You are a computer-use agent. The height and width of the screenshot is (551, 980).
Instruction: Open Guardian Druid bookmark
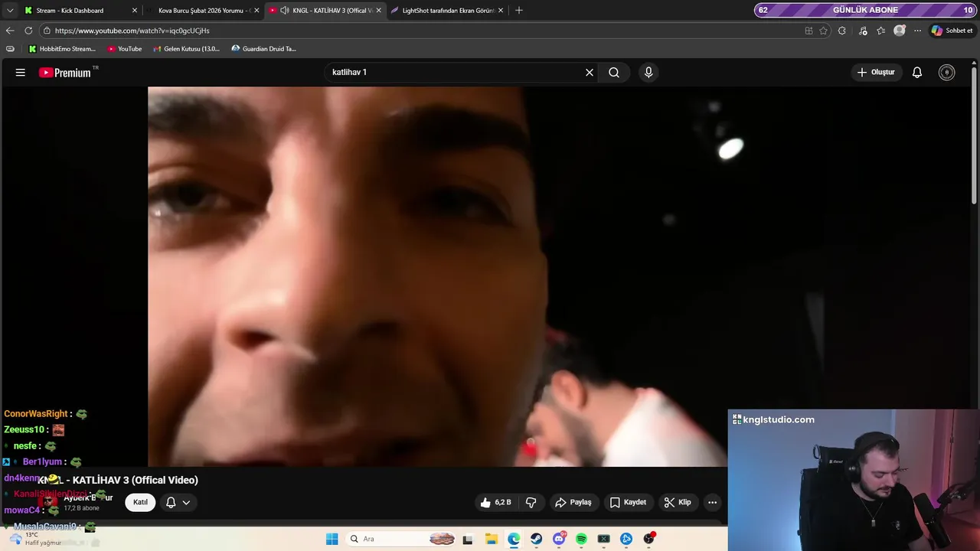264,49
